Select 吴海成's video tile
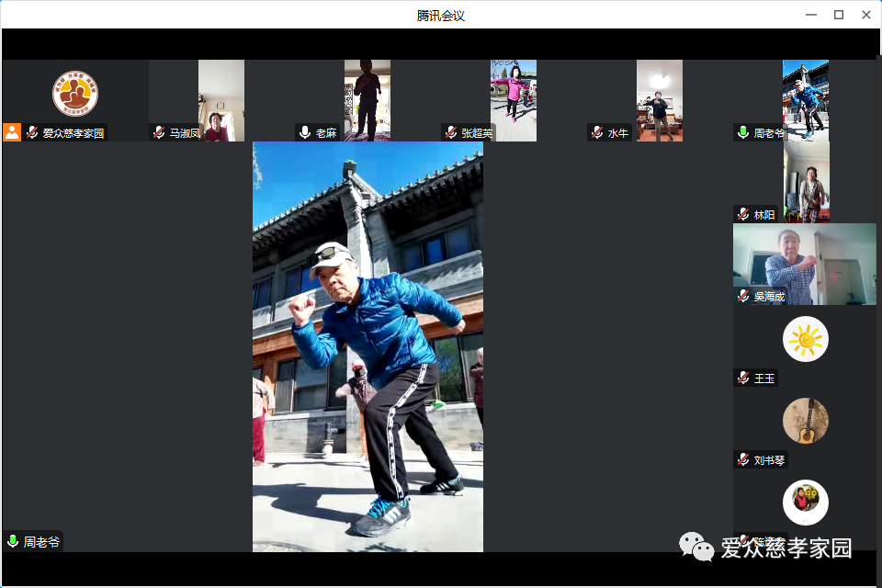 [x=804, y=264]
